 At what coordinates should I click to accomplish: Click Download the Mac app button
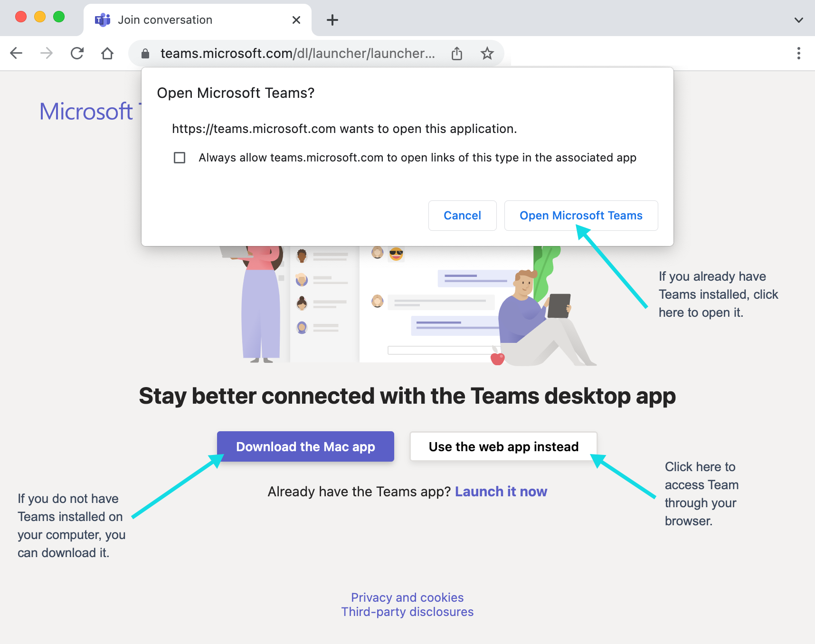(305, 446)
